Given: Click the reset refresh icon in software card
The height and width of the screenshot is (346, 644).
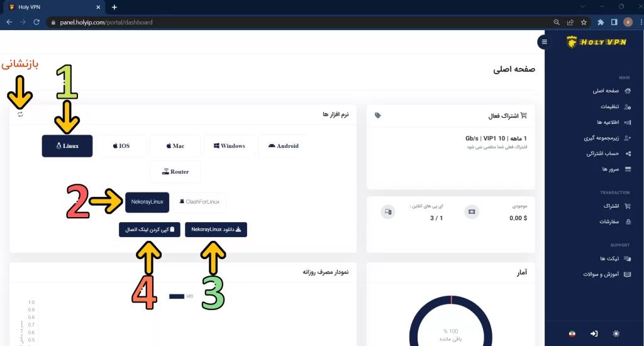Looking at the screenshot, I should pyautogui.click(x=21, y=114).
